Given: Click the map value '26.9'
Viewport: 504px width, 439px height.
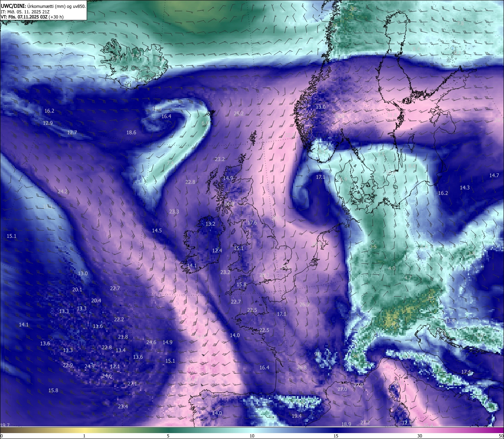Looking at the screenshot, I should coord(304,305).
